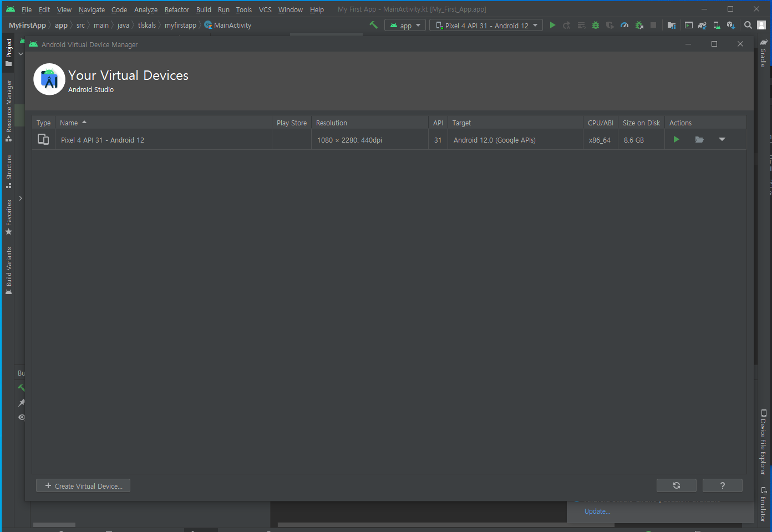Click the device type icon for Pixel 4 row
772x532 pixels.
tap(43, 139)
